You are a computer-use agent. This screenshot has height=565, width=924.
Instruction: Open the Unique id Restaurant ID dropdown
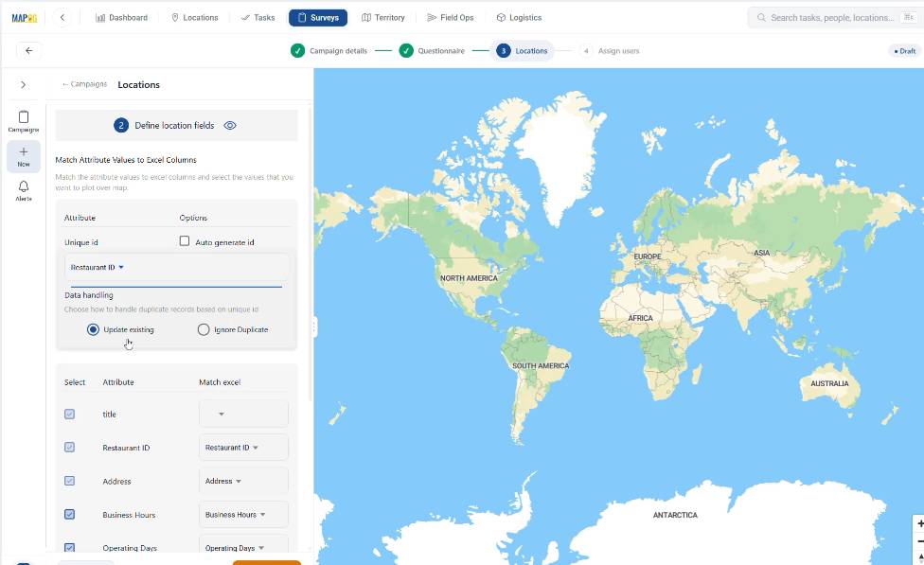click(x=176, y=267)
